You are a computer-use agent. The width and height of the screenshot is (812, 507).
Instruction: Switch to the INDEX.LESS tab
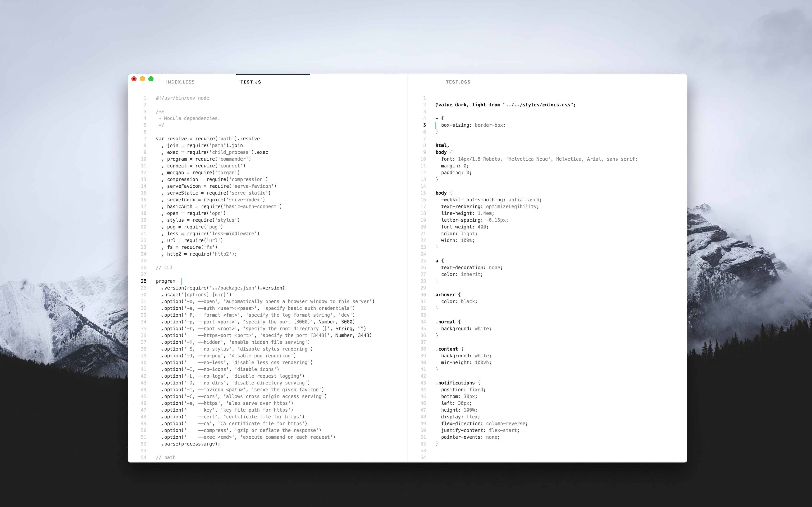point(180,82)
